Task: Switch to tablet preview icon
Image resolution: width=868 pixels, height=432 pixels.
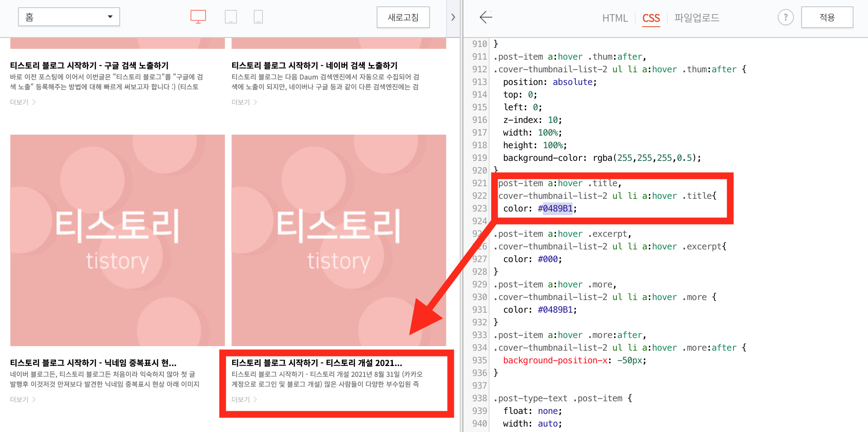Action: tap(231, 17)
